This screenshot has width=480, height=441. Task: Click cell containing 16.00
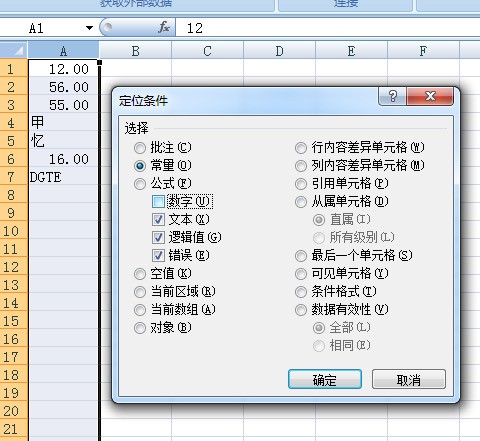tap(63, 159)
